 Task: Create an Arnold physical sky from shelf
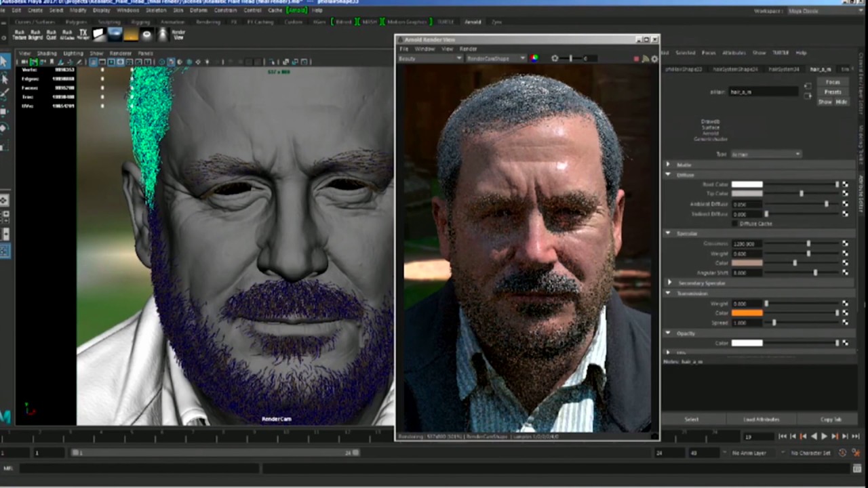tap(131, 34)
